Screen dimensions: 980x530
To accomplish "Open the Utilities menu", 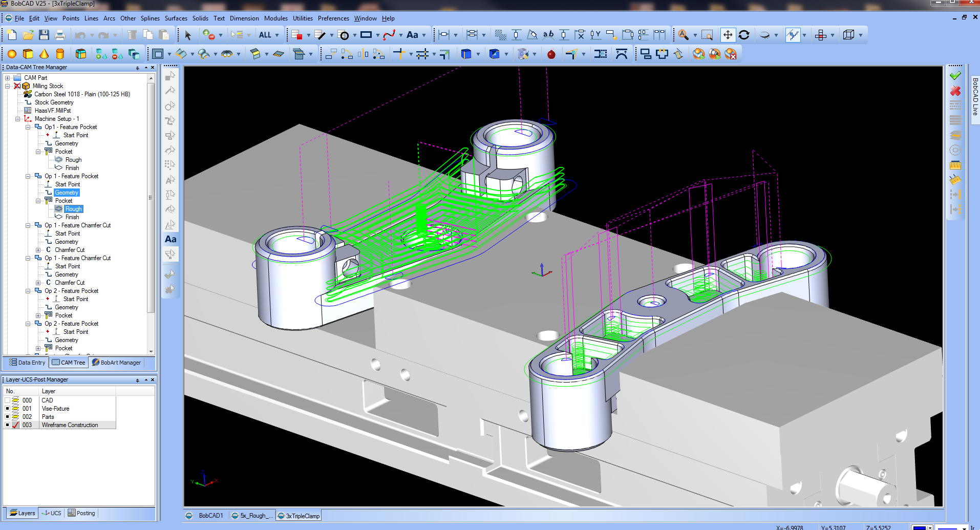I will [303, 18].
